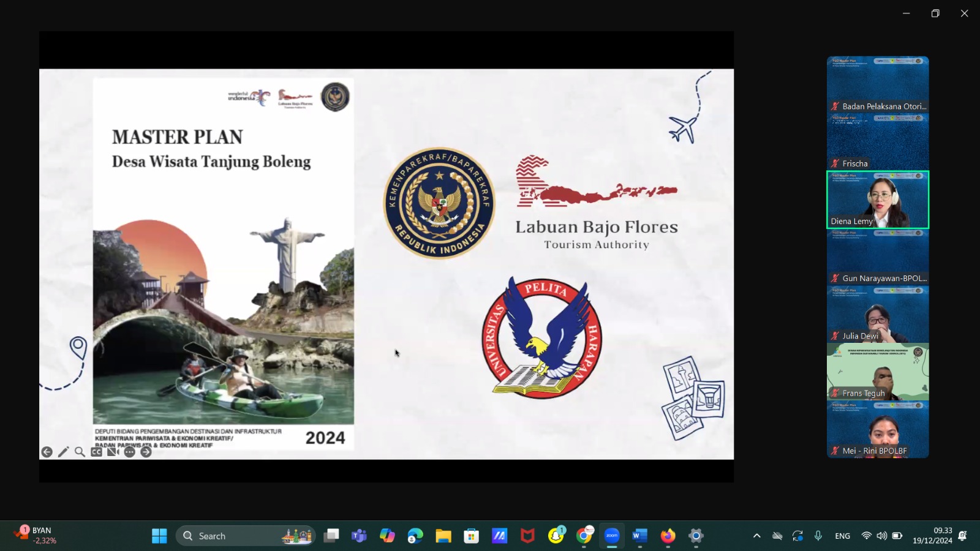The width and height of the screenshot is (980, 551).
Task: Open Wi-Fi network settings in the tray
Action: (866, 536)
